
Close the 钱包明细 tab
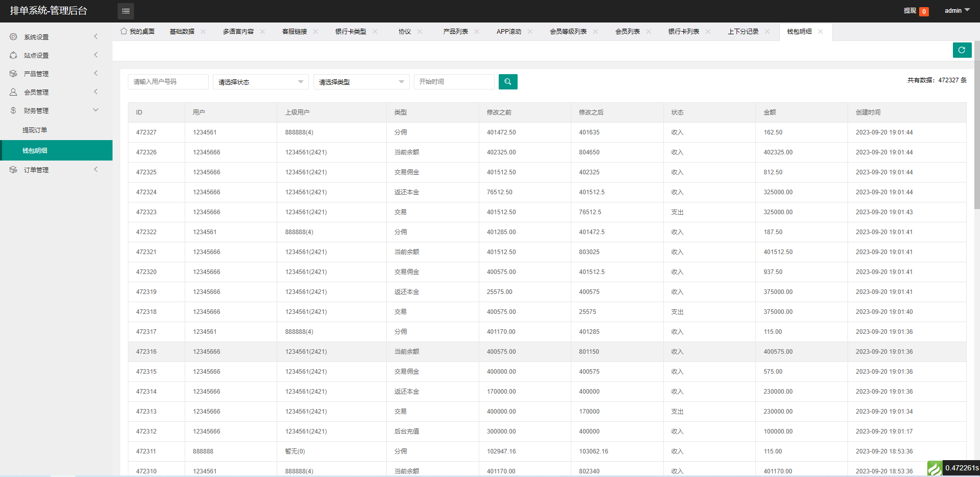tap(821, 31)
